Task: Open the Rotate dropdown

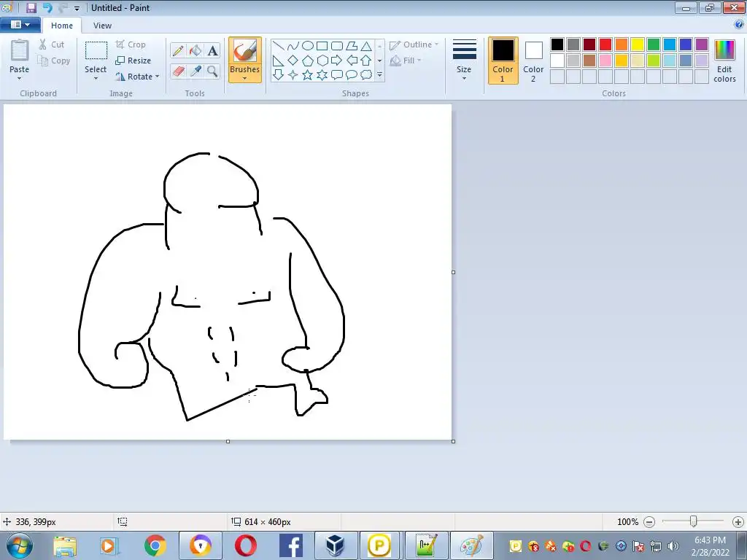Action: click(x=137, y=76)
